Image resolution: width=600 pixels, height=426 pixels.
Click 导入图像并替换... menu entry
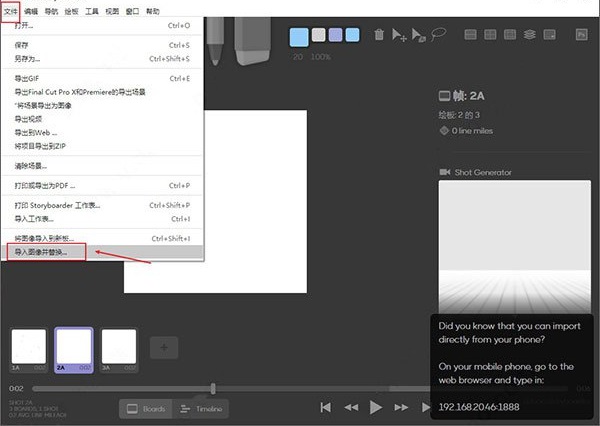pyautogui.click(x=102, y=252)
